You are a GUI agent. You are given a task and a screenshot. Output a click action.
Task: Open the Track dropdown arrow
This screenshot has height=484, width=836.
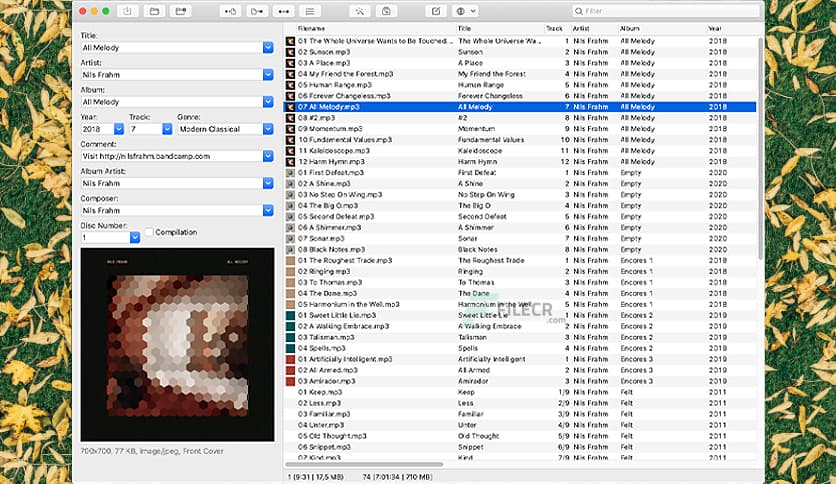(167, 129)
